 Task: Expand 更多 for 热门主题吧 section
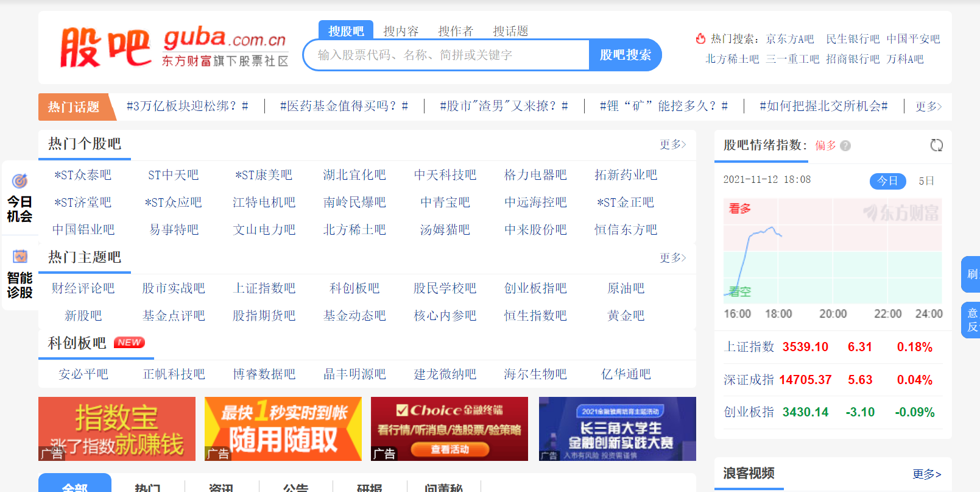click(672, 258)
